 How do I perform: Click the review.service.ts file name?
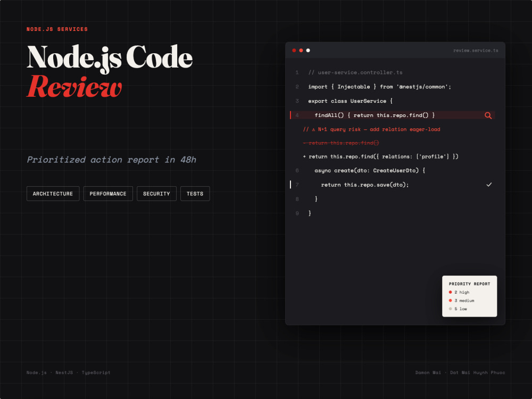[x=476, y=50]
